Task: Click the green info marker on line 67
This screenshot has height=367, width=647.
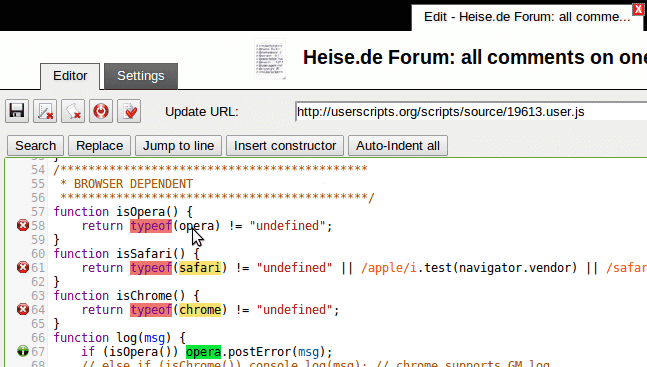Action: pos(23,351)
